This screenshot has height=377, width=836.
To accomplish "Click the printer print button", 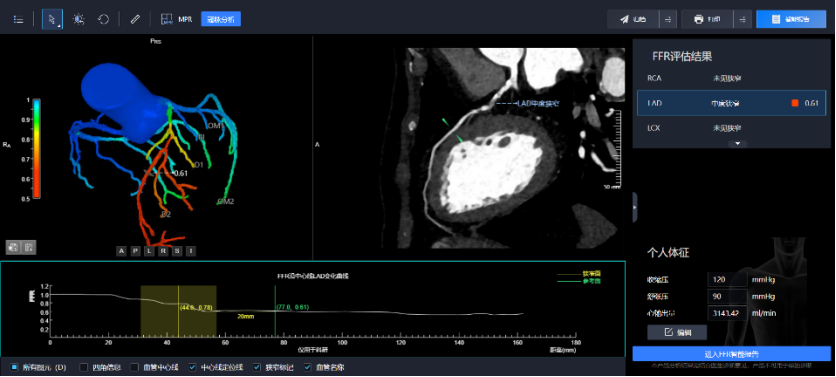I will 708,19.
